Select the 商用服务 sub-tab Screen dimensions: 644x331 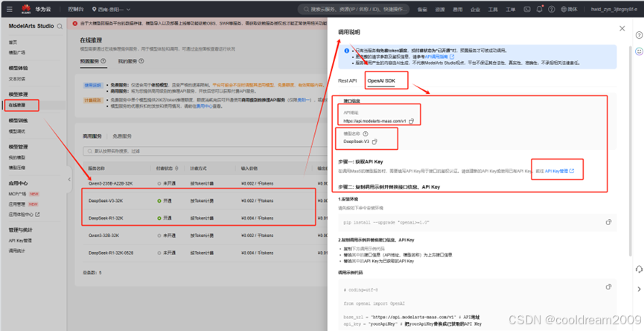(x=92, y=136)
